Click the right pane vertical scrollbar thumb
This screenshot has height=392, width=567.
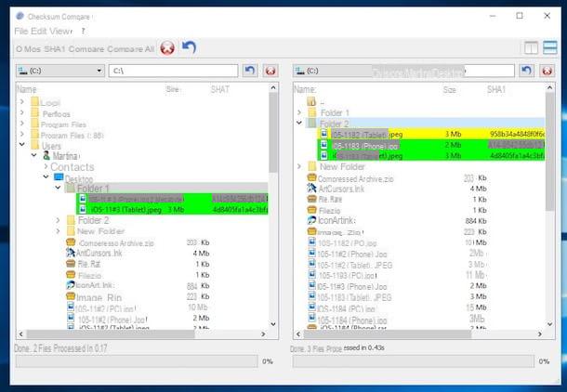coord(549,151)
